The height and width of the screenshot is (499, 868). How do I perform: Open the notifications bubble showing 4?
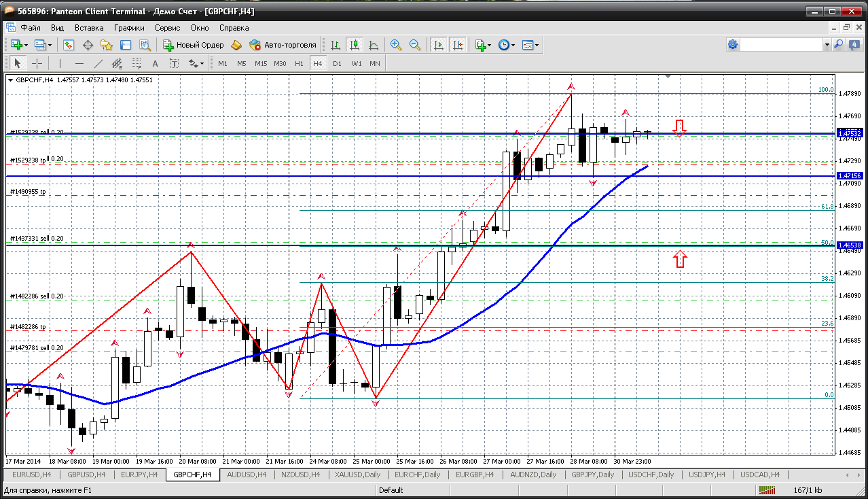(x=854, y=44)
